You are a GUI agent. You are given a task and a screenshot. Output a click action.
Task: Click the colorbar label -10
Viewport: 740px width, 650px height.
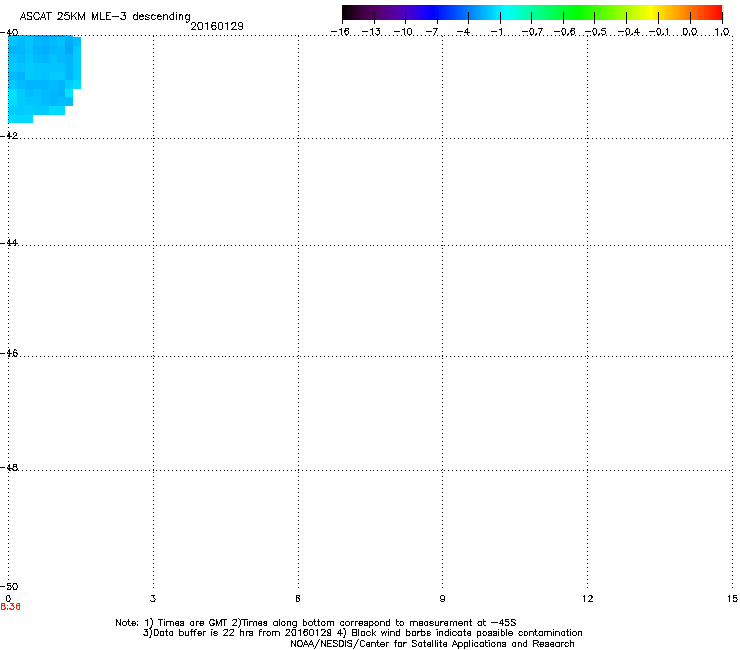point(404,32)
